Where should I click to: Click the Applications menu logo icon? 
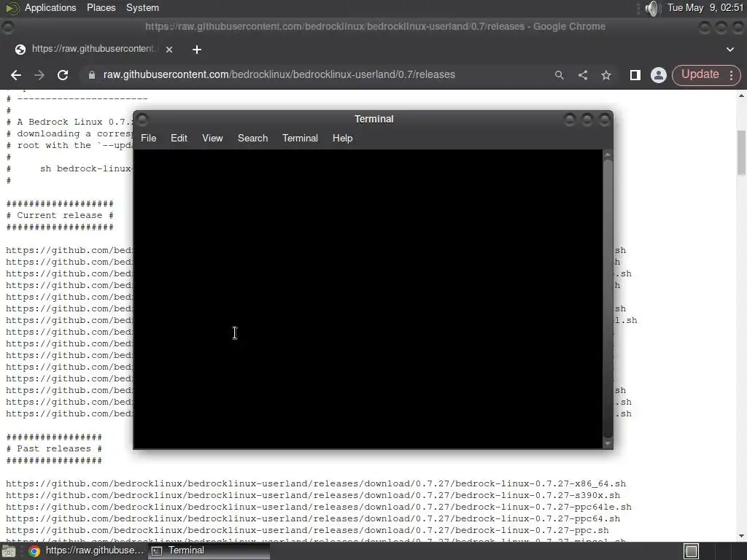click(x=12, y=8)
